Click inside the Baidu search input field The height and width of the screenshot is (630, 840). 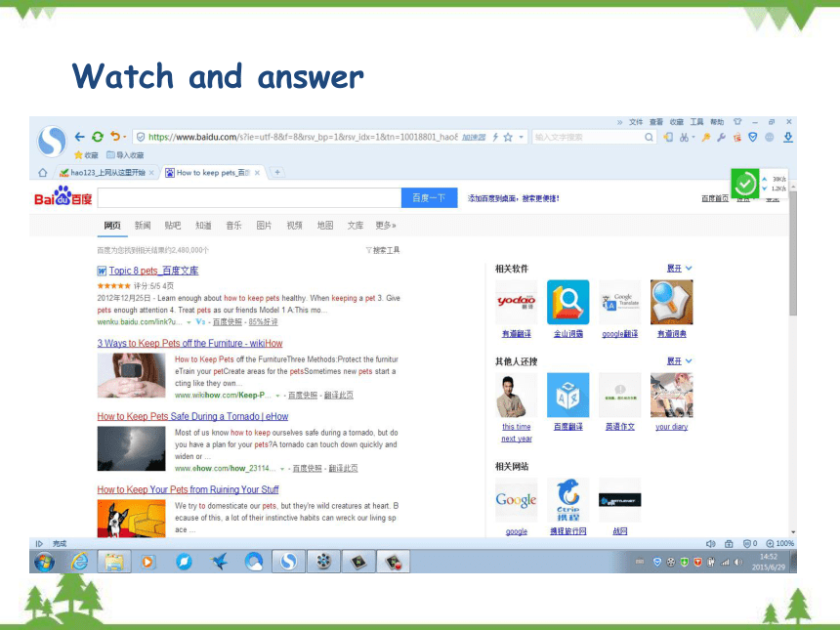click(250, 197)
